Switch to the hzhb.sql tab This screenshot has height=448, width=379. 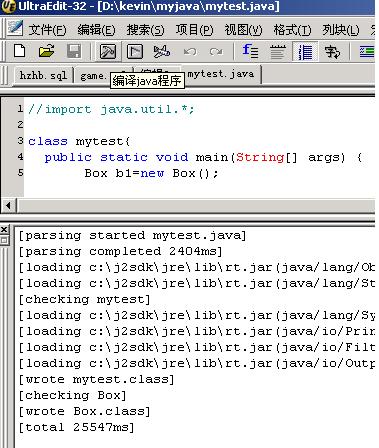point(43,76)
